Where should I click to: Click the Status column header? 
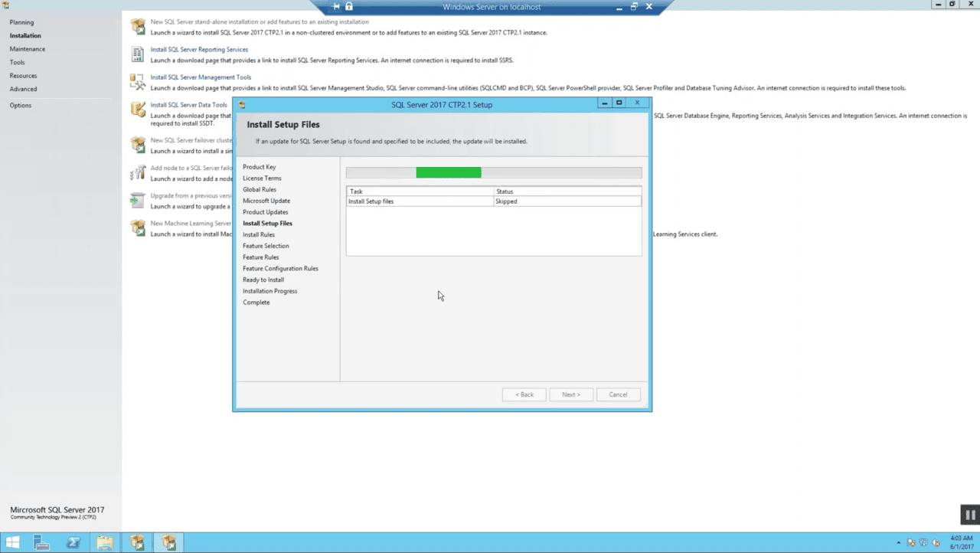coord(567,191)
